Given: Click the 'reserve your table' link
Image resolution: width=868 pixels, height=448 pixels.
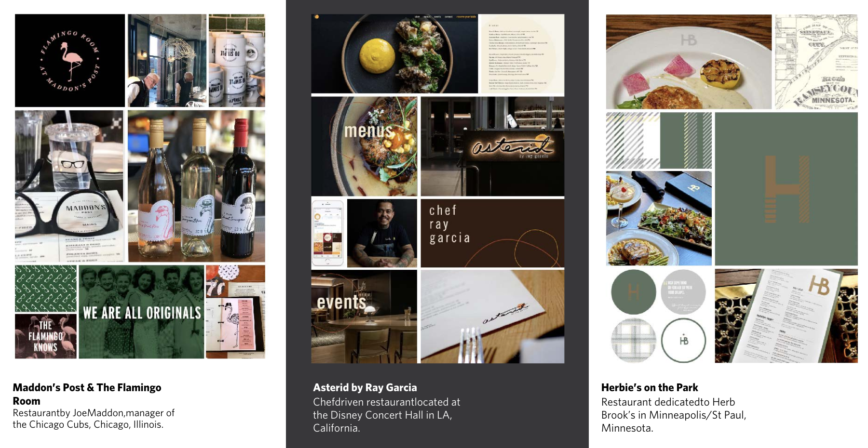Looking at the screenshot, I should pos(466,17).
